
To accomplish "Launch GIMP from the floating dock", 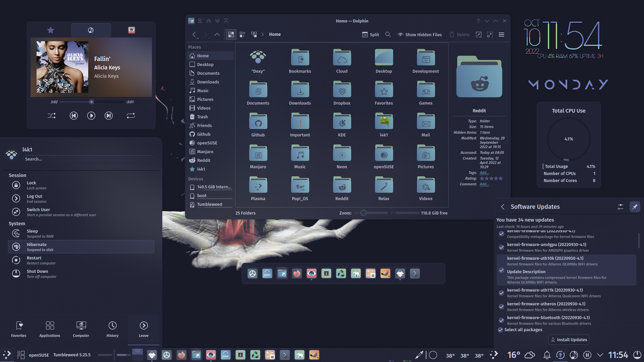I will [385, 274].
